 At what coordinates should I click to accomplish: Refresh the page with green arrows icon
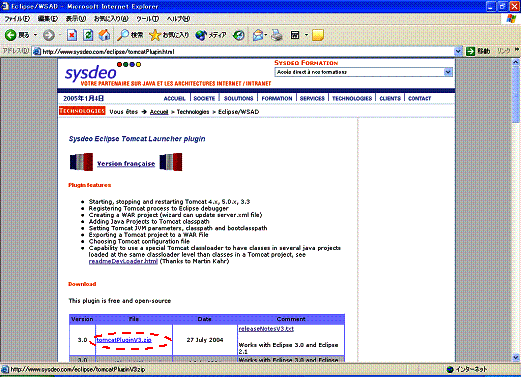click(88, 35)
